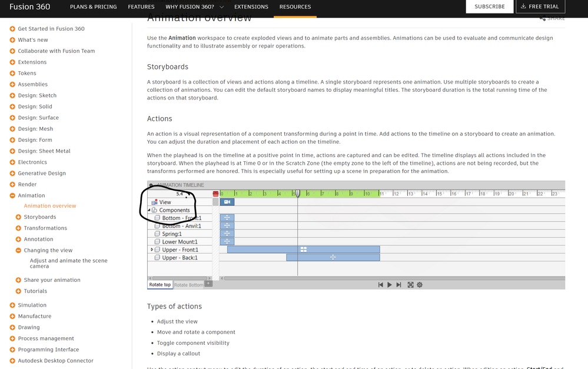Click the time value 5.4 field
Screen dimensions: 588x369
coord(180,194)
